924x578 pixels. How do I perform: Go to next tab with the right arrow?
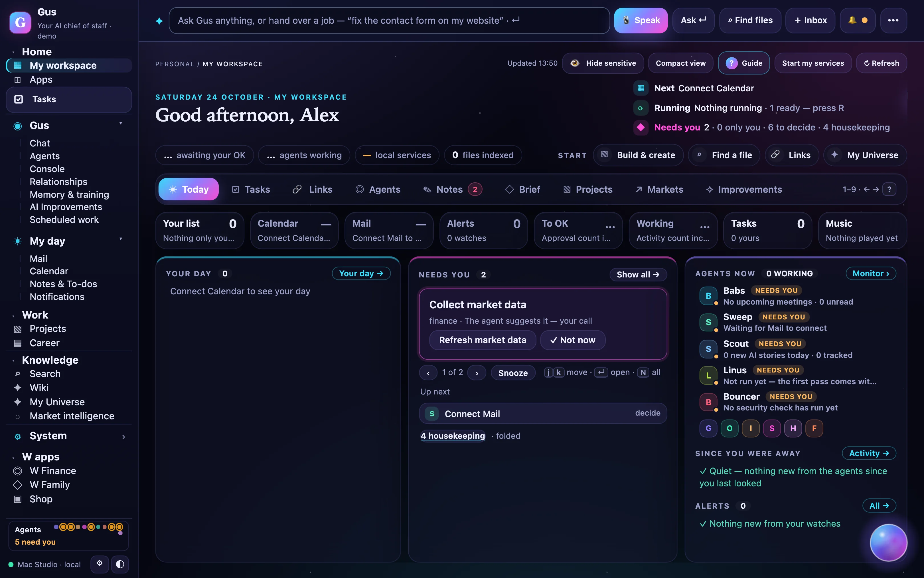pyautogui.click(x=876, y=189)
